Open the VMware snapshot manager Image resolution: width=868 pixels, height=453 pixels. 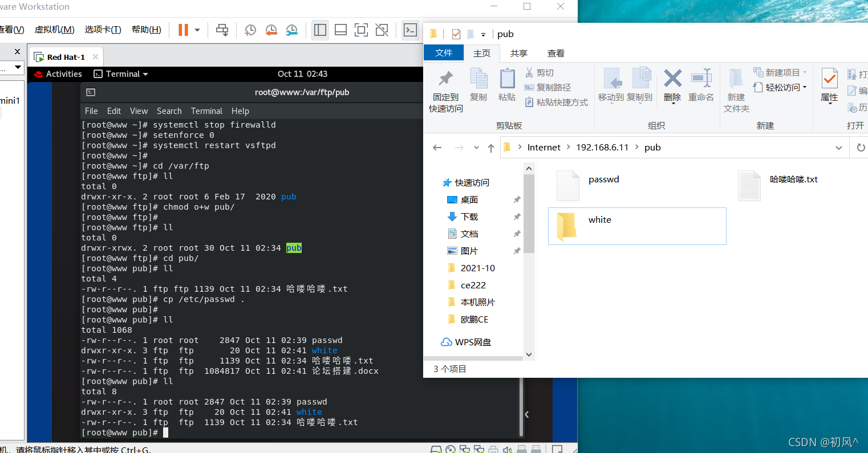click(x=291, y=29)
